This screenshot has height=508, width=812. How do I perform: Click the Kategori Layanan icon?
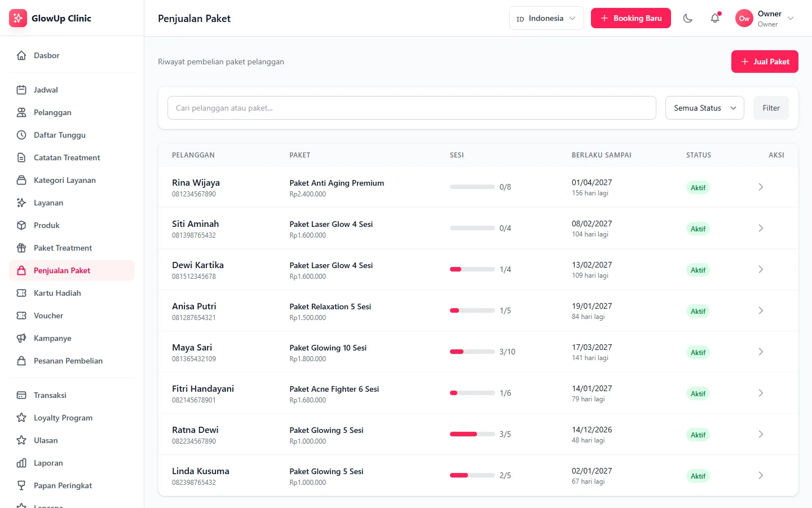click(21, 180)
